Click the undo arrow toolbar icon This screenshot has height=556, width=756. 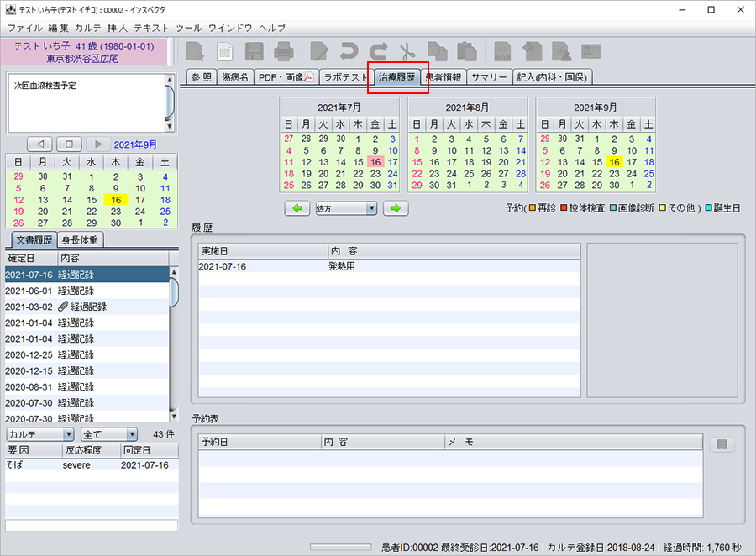click(349, 51)
